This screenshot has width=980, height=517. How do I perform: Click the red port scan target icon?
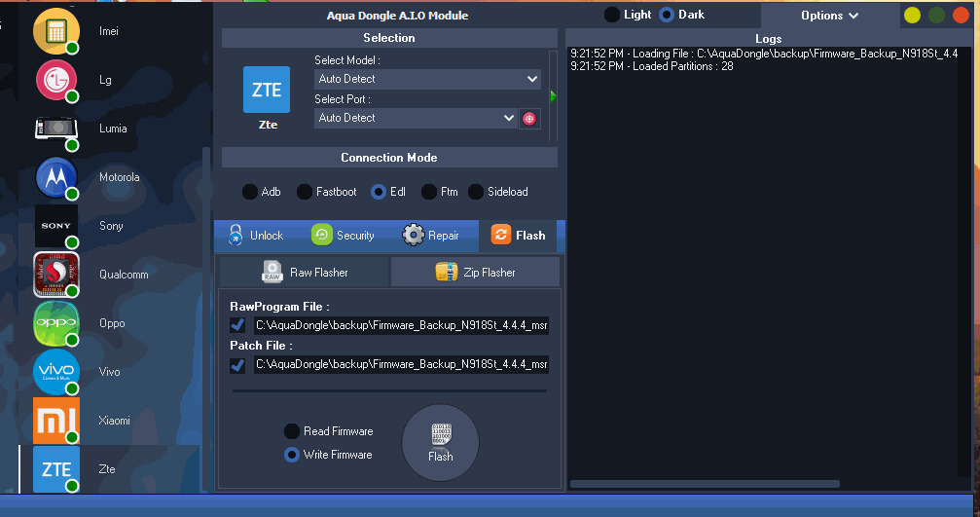click(529, 118)
